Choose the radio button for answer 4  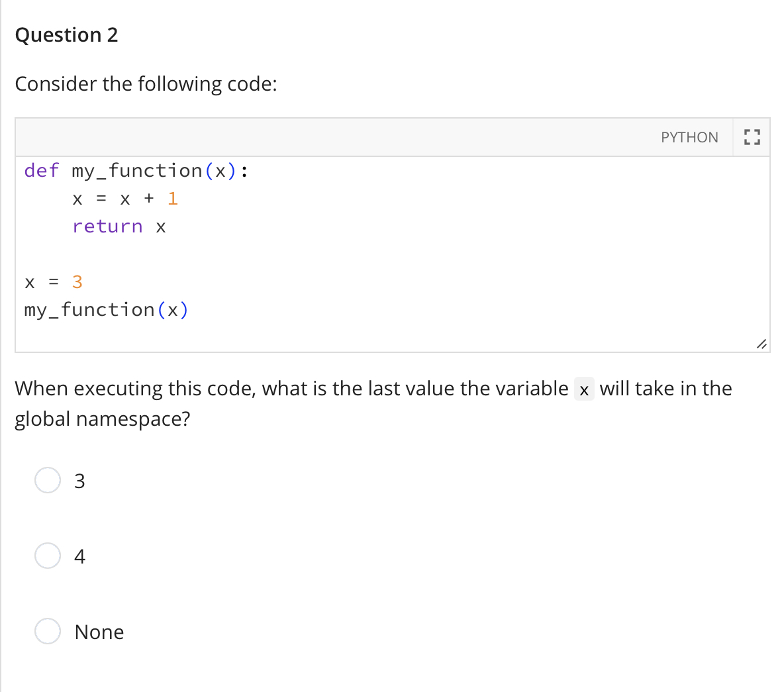(x=48, y=556)
